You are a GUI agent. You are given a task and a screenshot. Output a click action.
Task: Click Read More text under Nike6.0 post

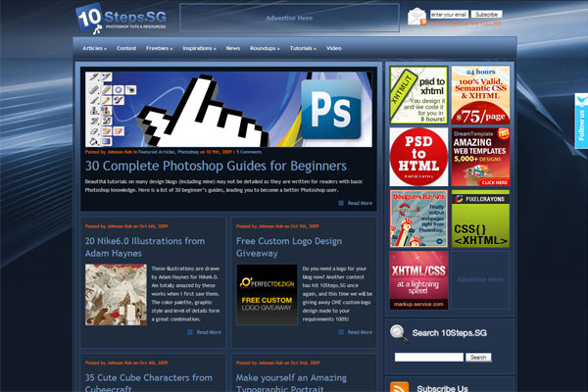click(x=209, y=332)
